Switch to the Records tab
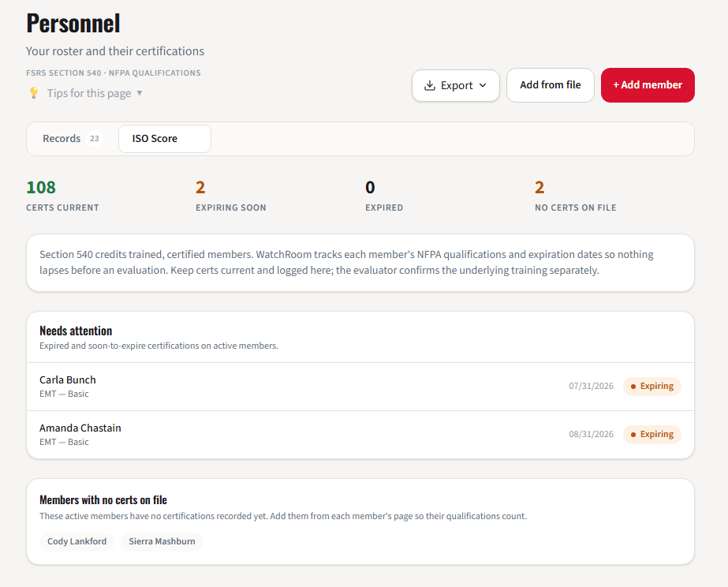728x587 pixels. [73, 138]
